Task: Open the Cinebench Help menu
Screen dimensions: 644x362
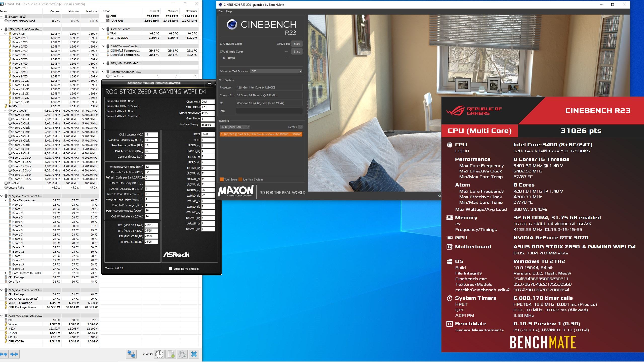Action: (x=229, y=11)
